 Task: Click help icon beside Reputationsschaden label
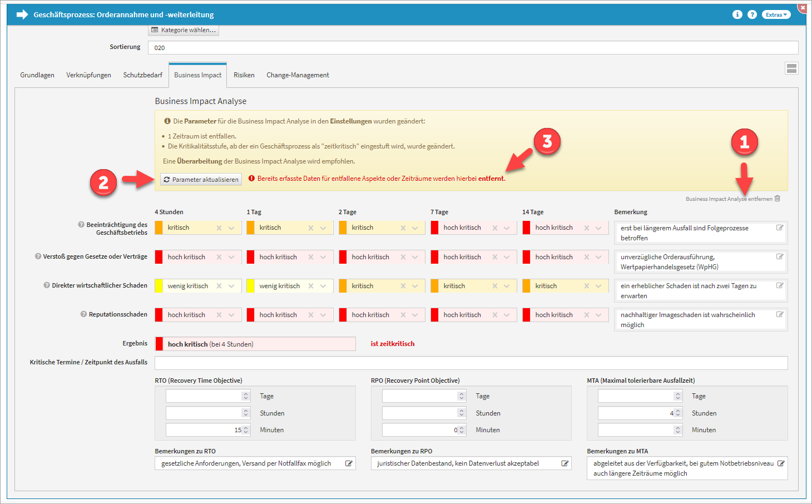pyautogui.click(x=83, y=314)
